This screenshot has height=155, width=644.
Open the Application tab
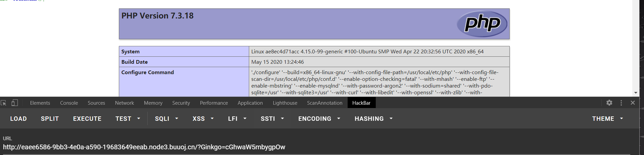[x=250, y=103]
